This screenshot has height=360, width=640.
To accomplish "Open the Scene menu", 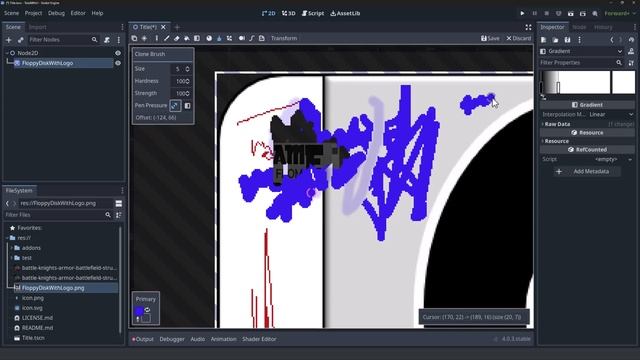I will (x=11, y=13).
